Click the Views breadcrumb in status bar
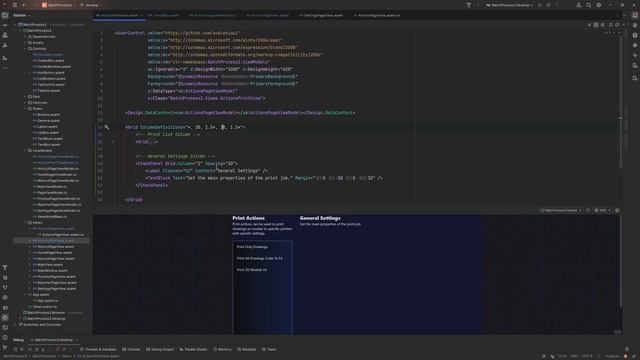This screenshot has height=360, width=640. tap(66, 356)
